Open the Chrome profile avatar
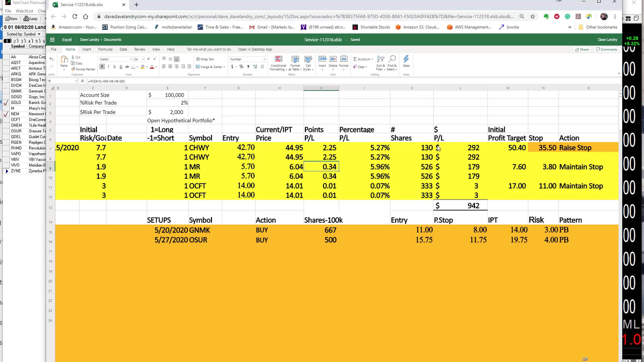This screenshot has height=362, width=644. click(x=604, y=17)
